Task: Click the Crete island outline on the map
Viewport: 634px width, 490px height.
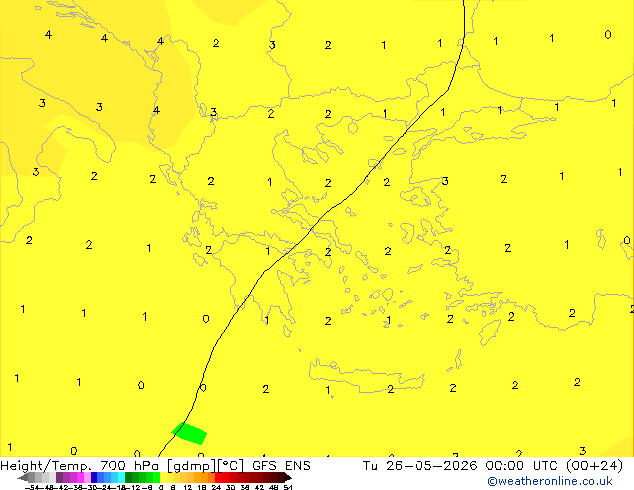Action: (x=366, y=376)
